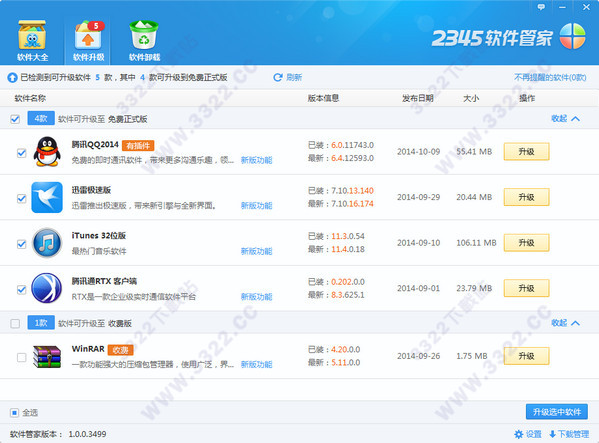
Task: Click the Tencent QQ penguin icon
Action: coord(47,152)
